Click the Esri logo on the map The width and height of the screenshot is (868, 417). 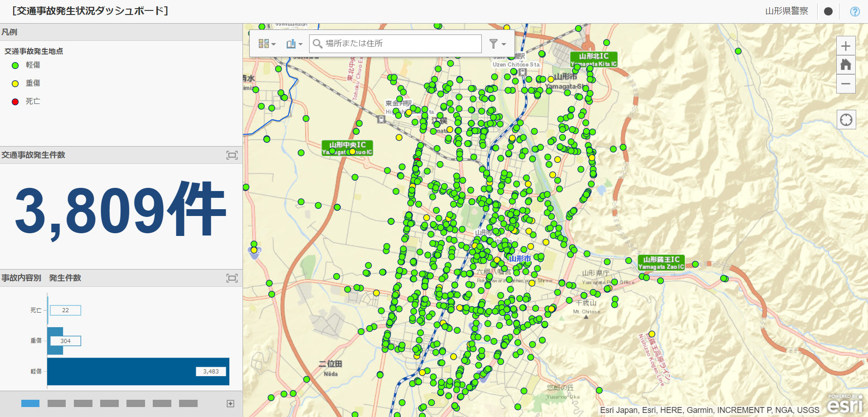point(845,403)
